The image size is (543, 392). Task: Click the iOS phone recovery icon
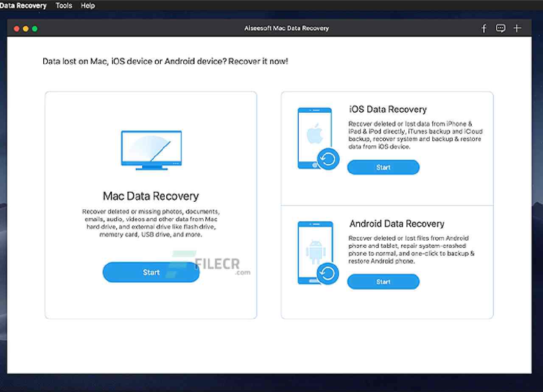coord(318,139)
